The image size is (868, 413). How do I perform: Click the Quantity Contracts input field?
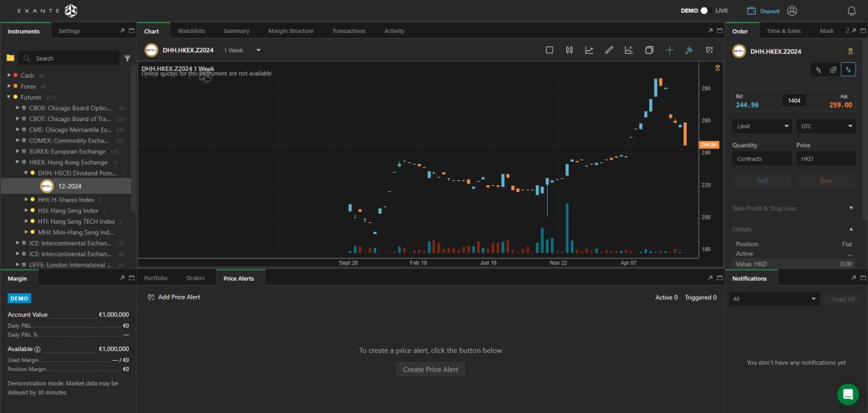coord(762,158)
